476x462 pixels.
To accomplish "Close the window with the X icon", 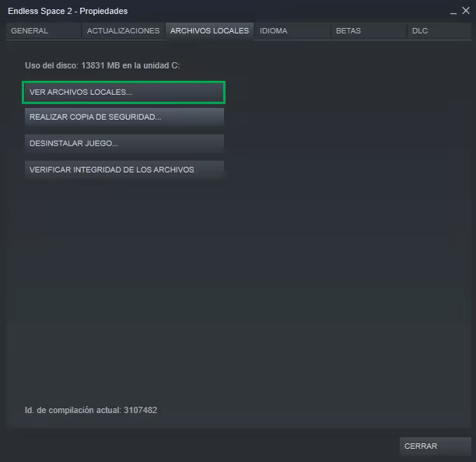I will (466, 11).
